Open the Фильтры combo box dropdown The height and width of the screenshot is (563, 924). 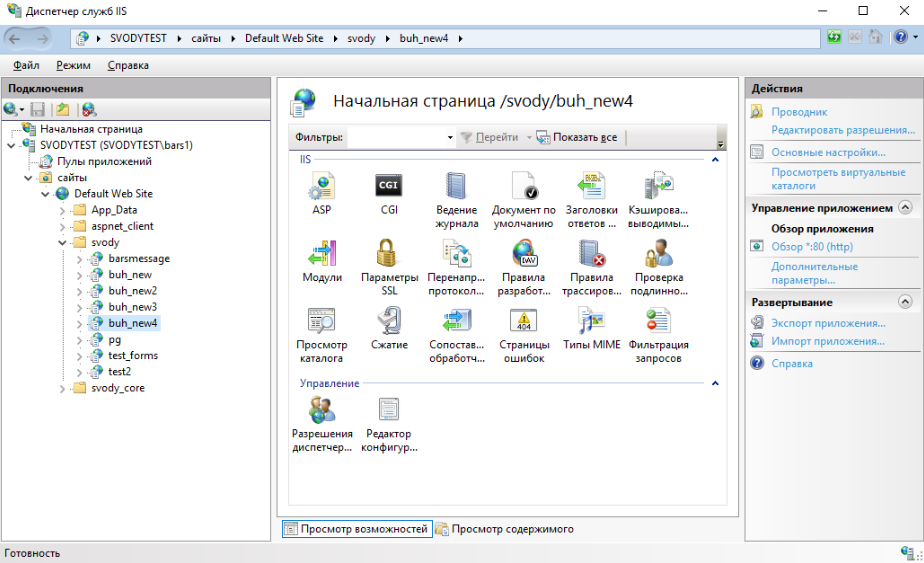450,137
